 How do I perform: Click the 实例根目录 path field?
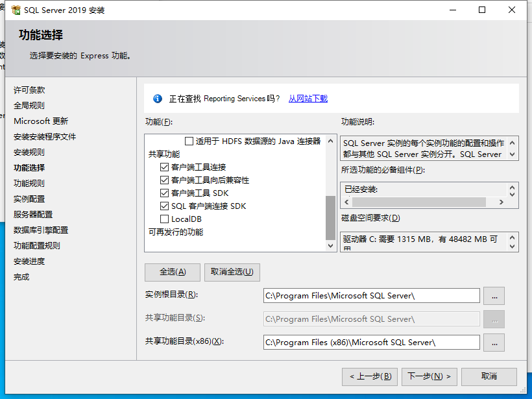point(372,296)
